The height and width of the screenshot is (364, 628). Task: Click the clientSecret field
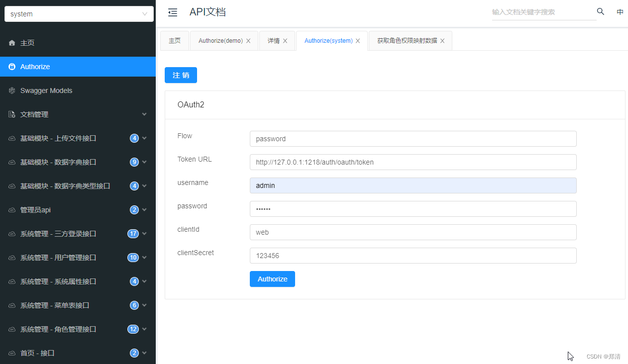click(x=413, y=256)
